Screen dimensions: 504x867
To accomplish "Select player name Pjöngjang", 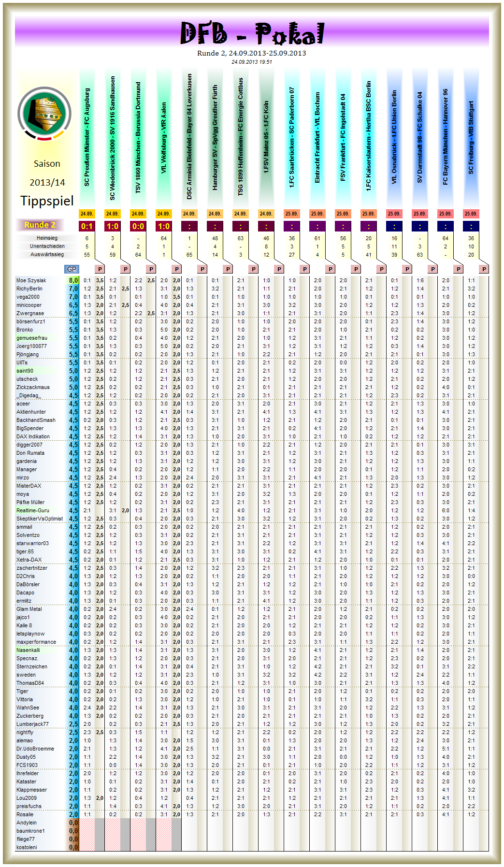I will coord(28,354).
